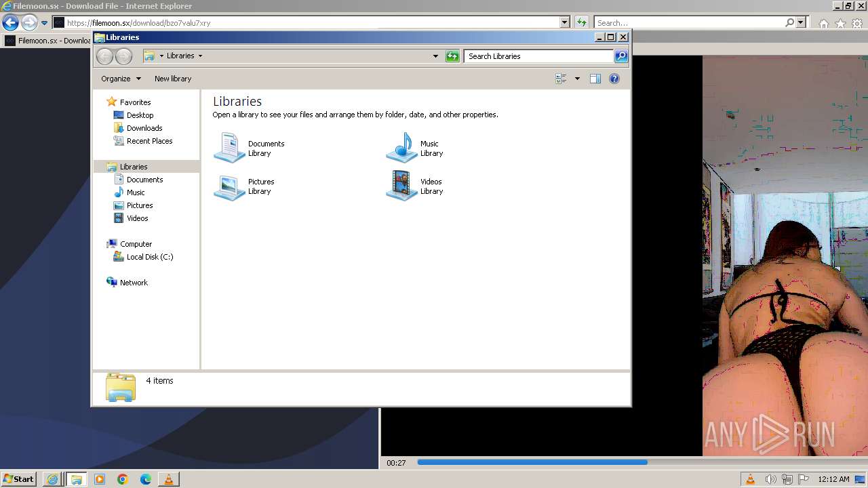The image size is (868, 488).
Task: Click the 12:12 AM clock
Action: point(833,479)
